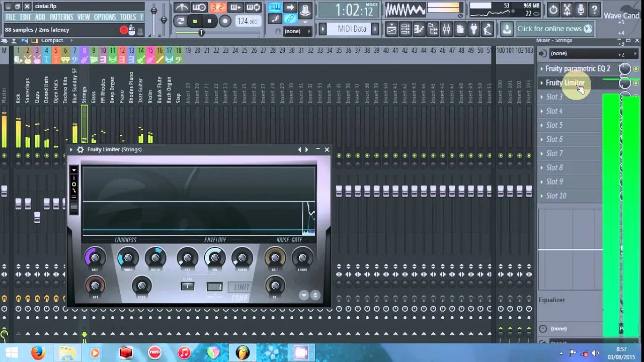Viewport: 644px width, 362px height.
Task: Mute the Claps mixer track LED
Action: click(x=37, y=156)
